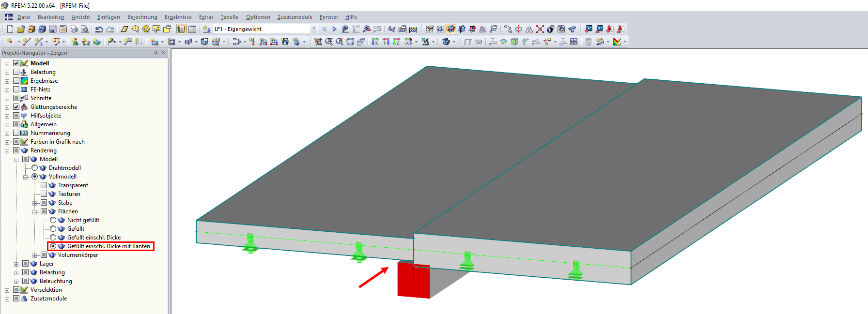The width and height of the screenshot is (868, 314).
Task: Open the Tabelle menu
Action: click(x=230, y=17)
